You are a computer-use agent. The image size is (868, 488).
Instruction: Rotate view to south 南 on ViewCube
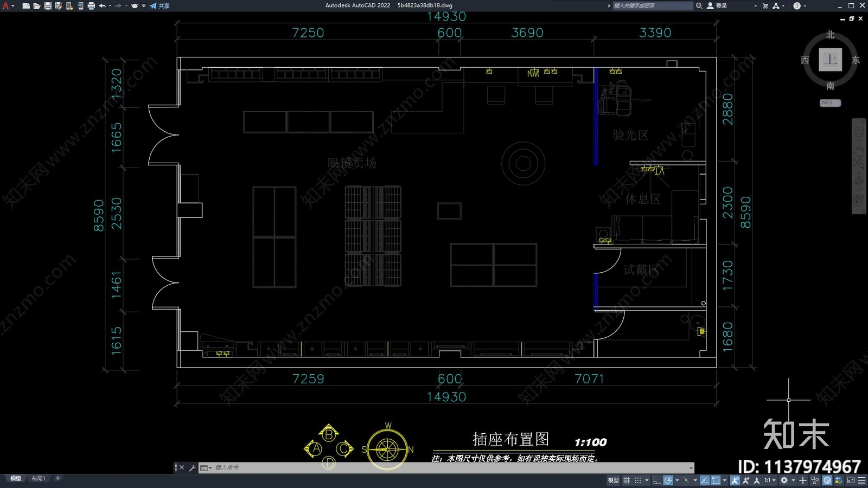tap(830, 86)
